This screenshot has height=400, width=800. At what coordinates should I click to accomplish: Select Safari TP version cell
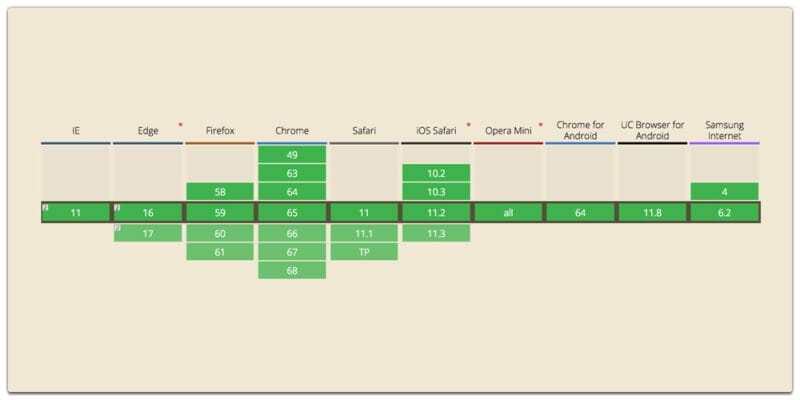(364, 251)
